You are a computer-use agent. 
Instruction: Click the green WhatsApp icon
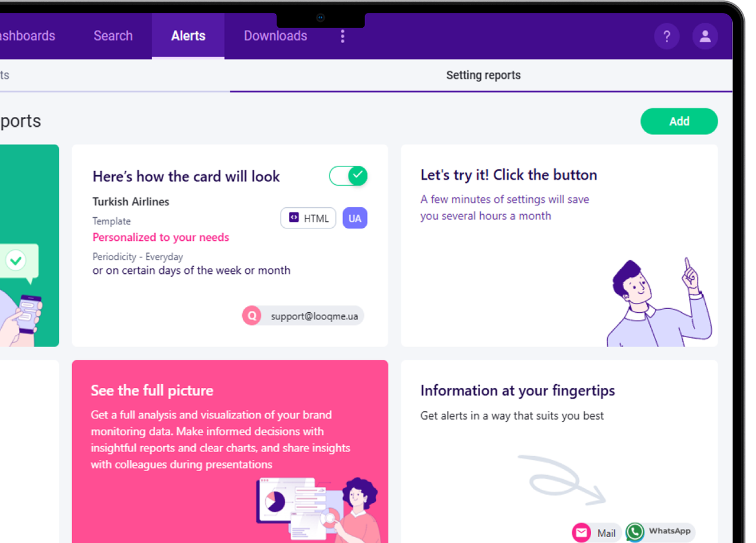coord(635,532)
